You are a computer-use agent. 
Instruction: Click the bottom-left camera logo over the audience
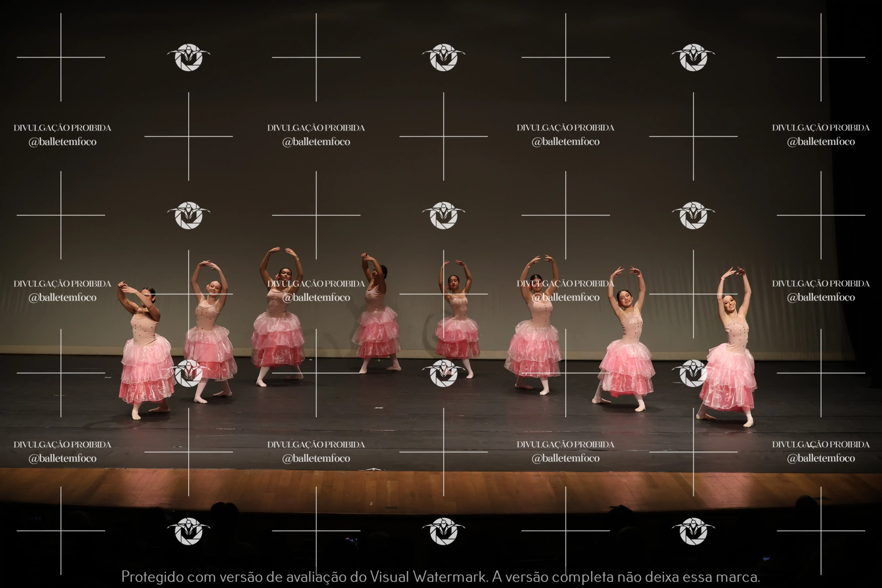coord(189,531)
